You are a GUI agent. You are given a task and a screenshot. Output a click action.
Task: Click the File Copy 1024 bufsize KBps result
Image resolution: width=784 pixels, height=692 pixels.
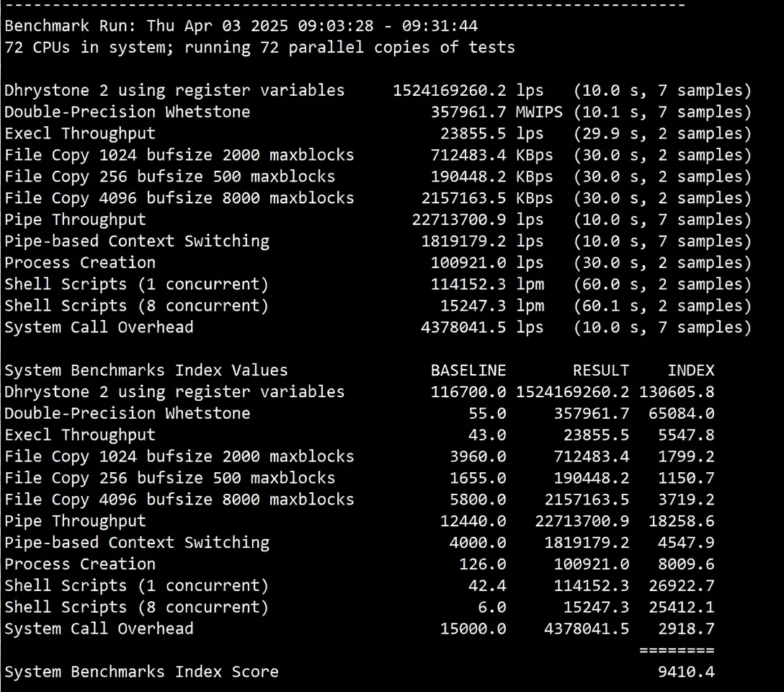478,155
